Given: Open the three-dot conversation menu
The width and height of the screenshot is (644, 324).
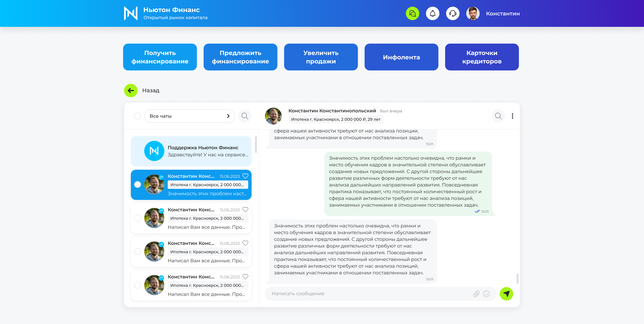Looking at the screenshot, I should pyautogui.click(x=513, y=116).
